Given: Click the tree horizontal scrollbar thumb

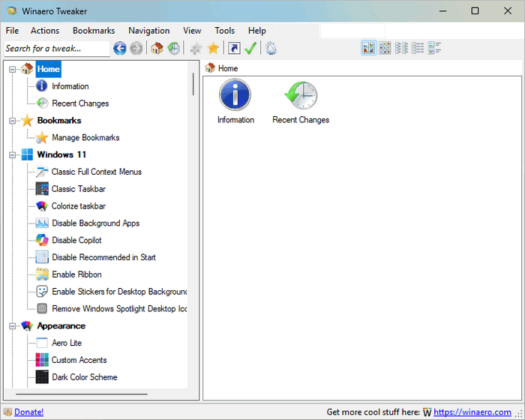Looking at the screenshot, I should (x=81, y=394).
